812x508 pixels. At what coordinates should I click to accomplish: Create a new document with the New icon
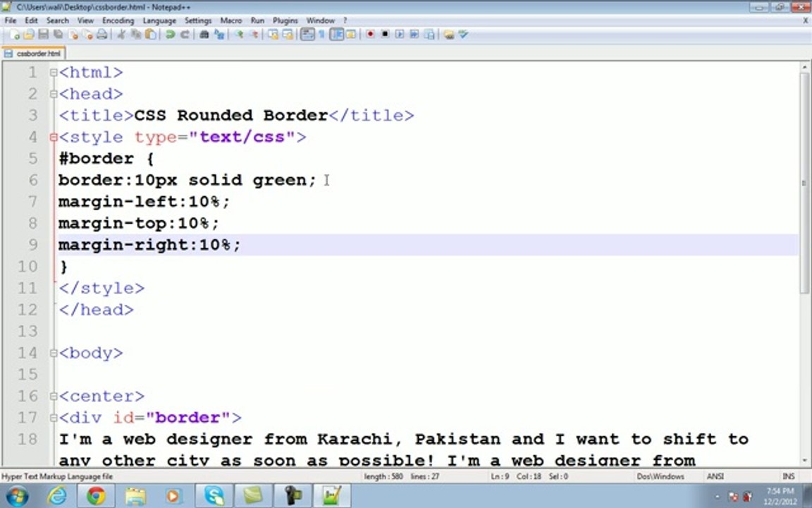14,35
